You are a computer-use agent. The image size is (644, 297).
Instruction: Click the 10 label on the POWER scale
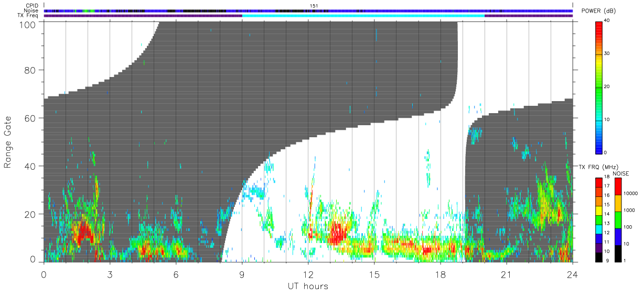607,119
